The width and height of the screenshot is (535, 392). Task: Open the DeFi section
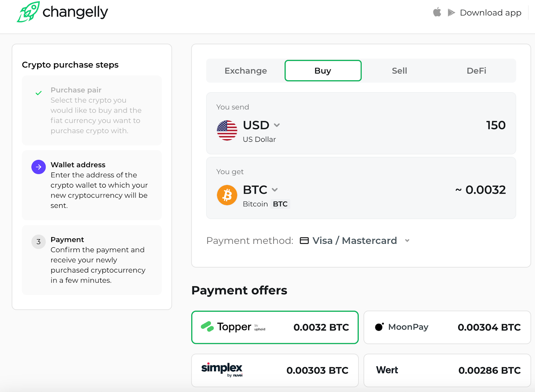click(476, 71)
